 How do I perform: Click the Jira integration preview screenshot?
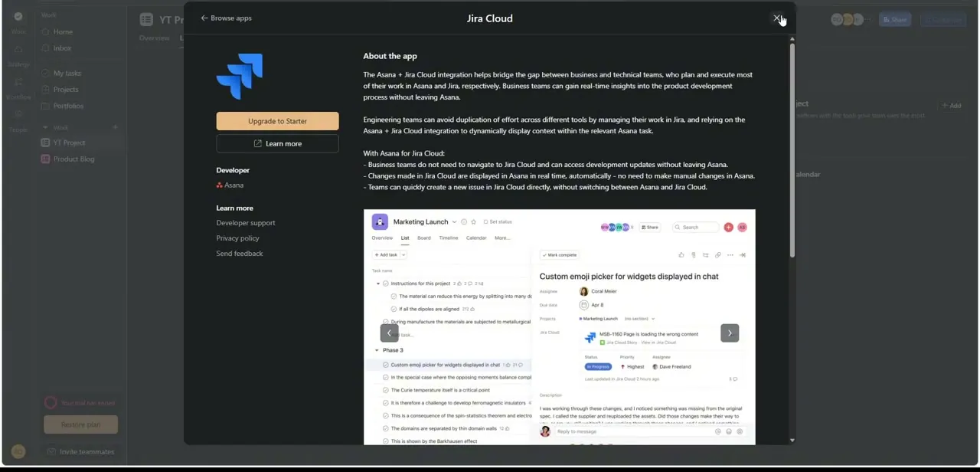tap(559, 326)
